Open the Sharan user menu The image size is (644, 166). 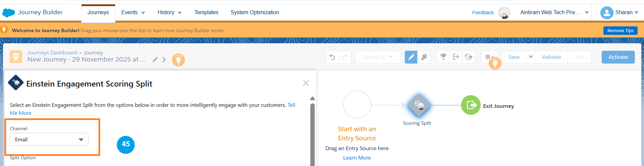pos(619,13)
